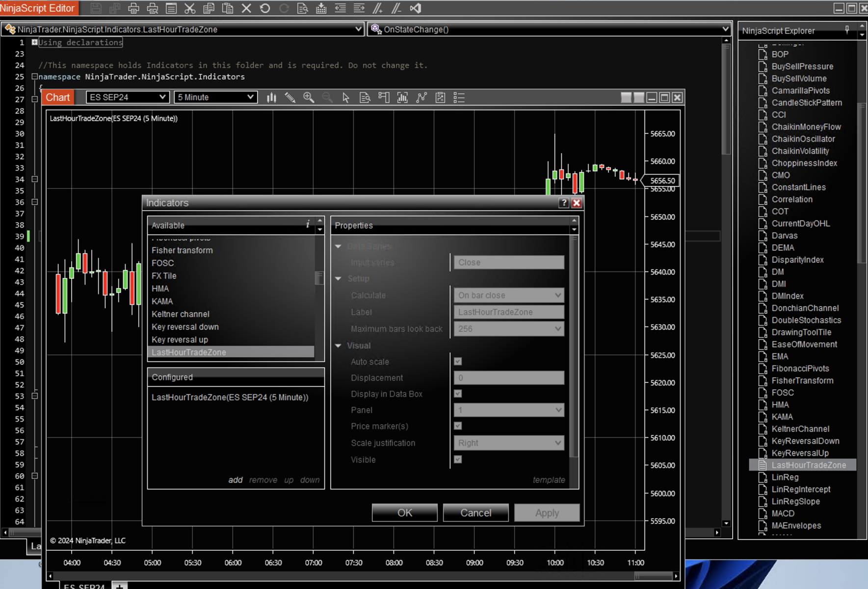The height and width of the screenshot is (589, 868).
Task: Open MACD in NinjaScript Explorer
Action: [x=783, y=513]
